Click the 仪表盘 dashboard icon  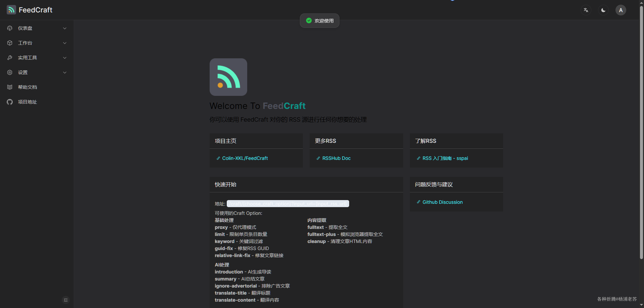pyautogui.click(x=10, y=28)
